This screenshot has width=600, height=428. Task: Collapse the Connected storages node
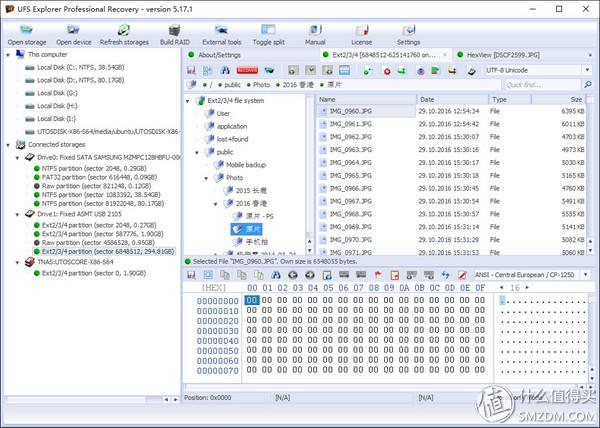point(8,145)
